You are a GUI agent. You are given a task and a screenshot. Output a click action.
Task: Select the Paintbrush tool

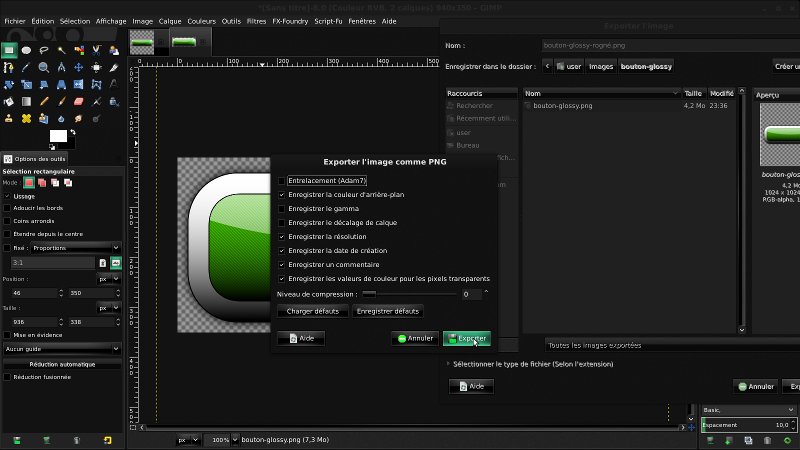click(61, 102)
